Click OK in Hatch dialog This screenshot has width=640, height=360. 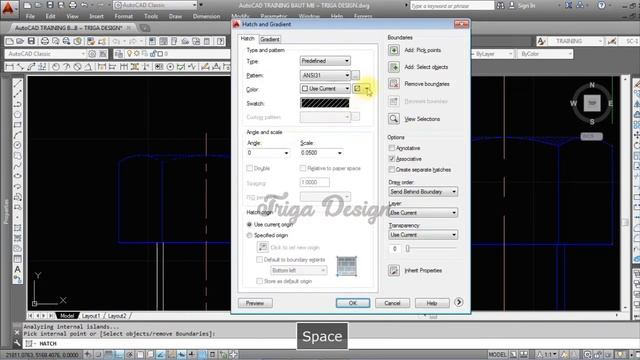point(353,303)
